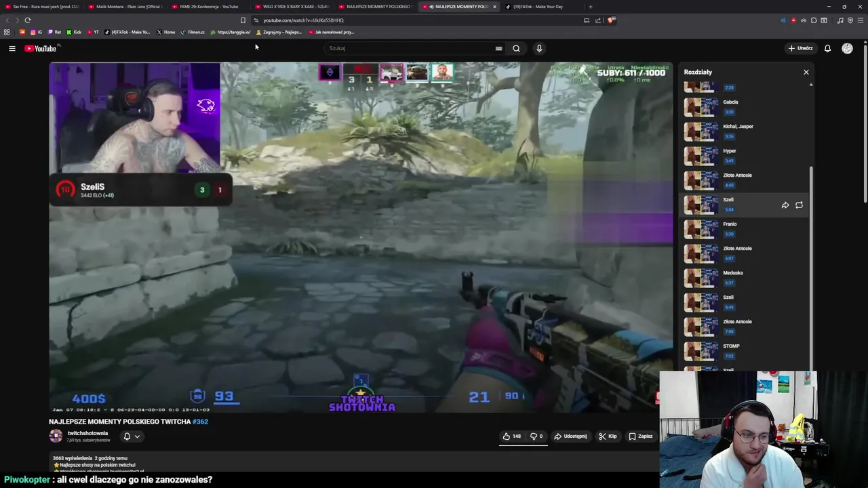Viewport: 868px width, 488px height.
Task: Jump to the Franio chapter
Action: pos(746,228)
